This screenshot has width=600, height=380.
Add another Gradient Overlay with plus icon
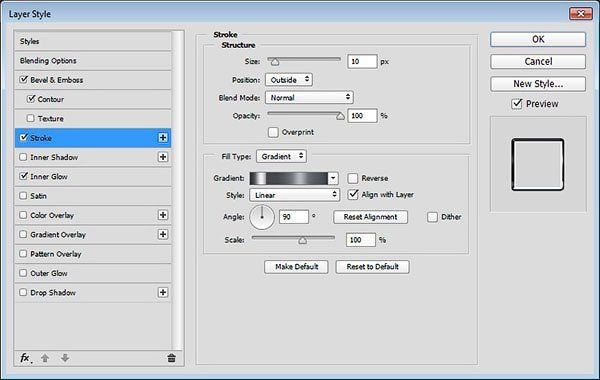pos(163,234)
